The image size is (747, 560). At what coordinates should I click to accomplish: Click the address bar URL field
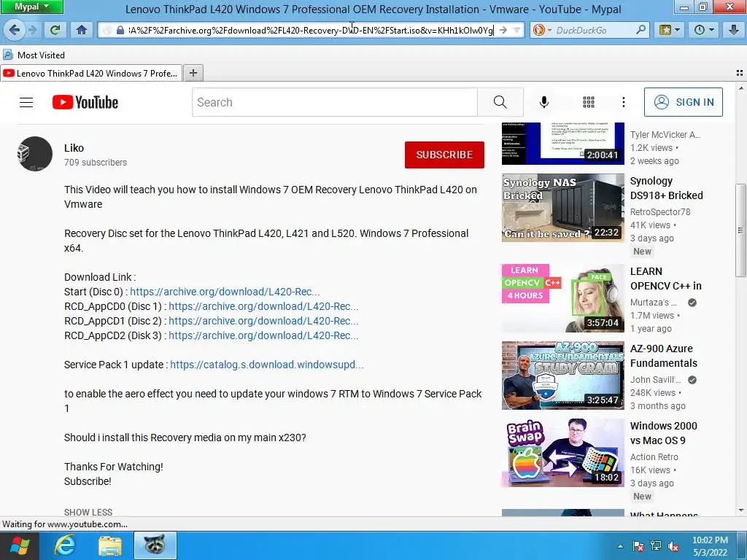(x=309, y=31)
